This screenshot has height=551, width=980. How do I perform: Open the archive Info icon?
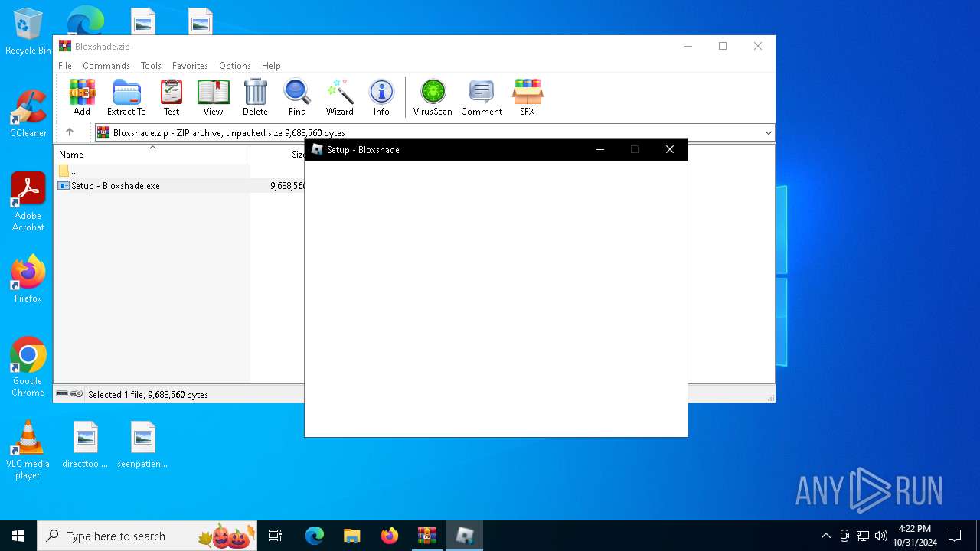point(381,97)
